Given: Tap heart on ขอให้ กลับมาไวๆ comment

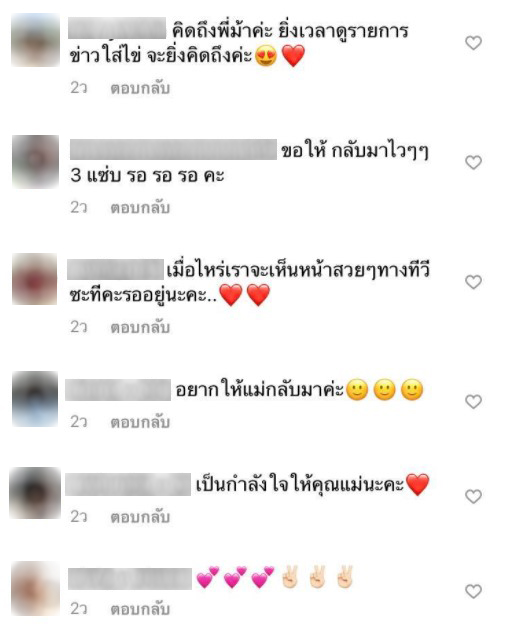Looking at the screenshot, I should click(x=473, y=162).
